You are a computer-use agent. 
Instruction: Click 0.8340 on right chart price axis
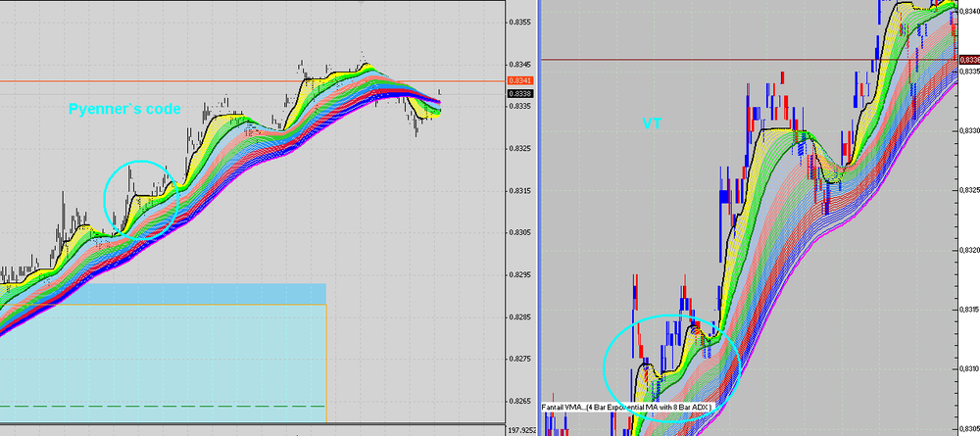[969, 11]
